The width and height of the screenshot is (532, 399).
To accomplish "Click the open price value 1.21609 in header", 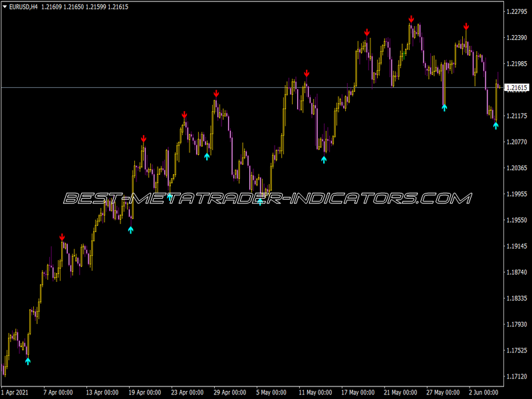I will click(52, 7).
